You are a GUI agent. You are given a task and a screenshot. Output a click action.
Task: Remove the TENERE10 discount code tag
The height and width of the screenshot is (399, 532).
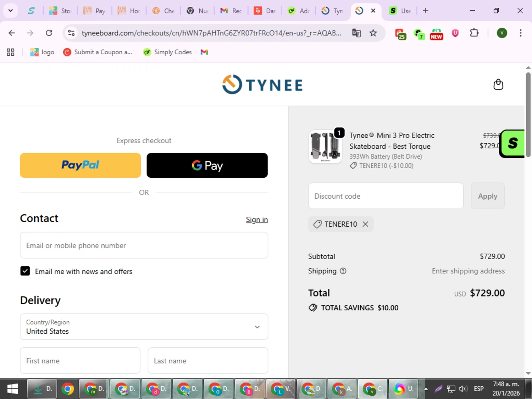click(x=365, y=224)
